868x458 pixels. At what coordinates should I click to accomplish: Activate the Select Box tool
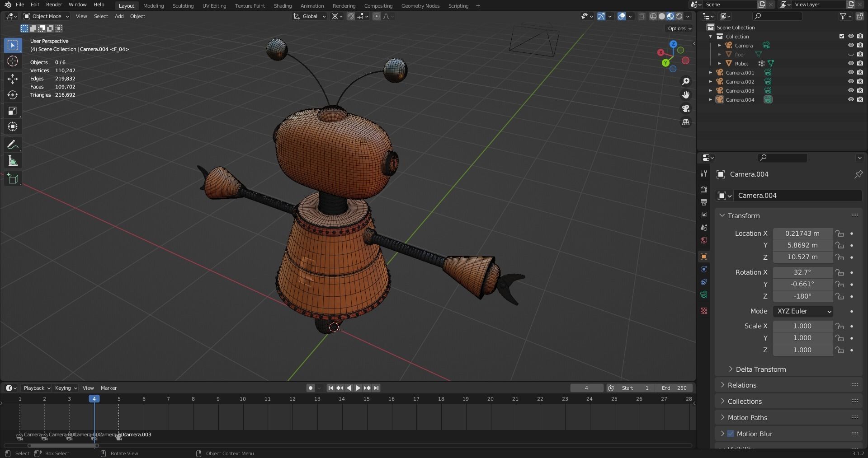tap(13, 45)
